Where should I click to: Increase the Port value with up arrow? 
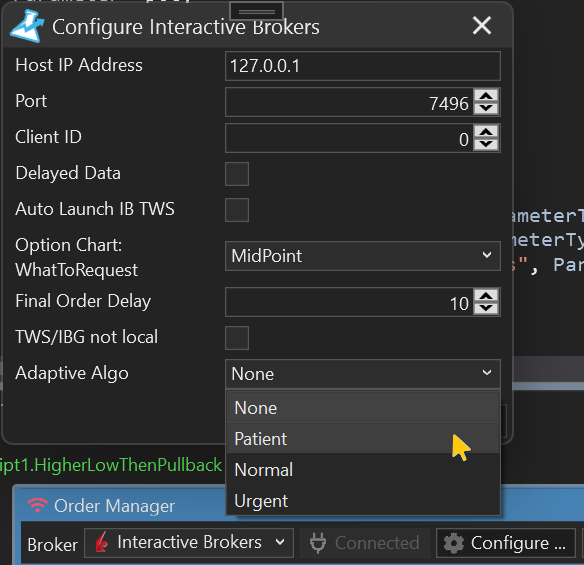coord(486,96)
